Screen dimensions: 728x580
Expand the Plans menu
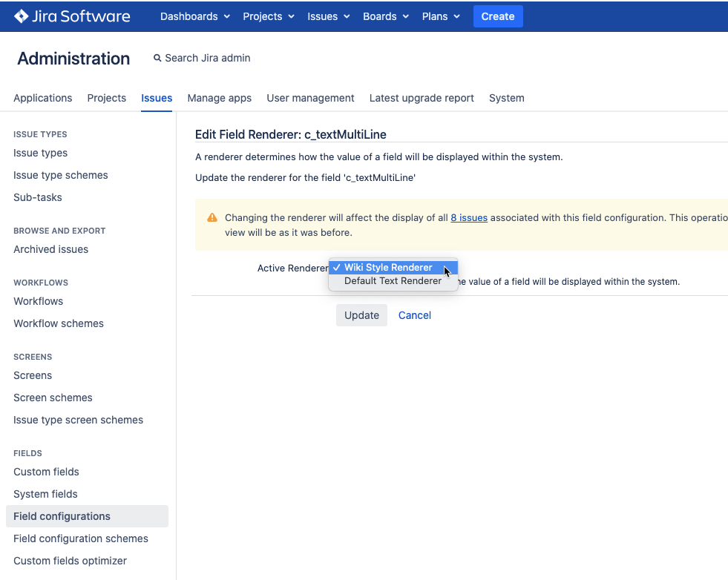441,16
